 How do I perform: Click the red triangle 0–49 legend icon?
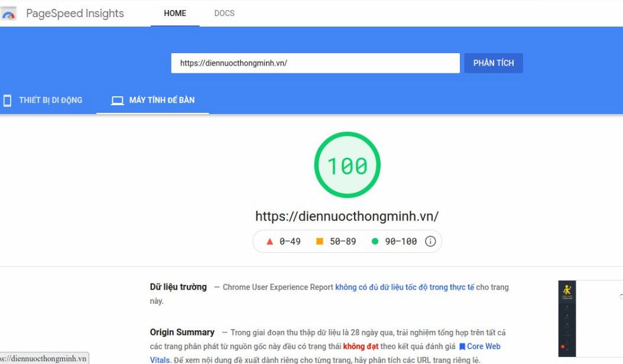(270, 241)
